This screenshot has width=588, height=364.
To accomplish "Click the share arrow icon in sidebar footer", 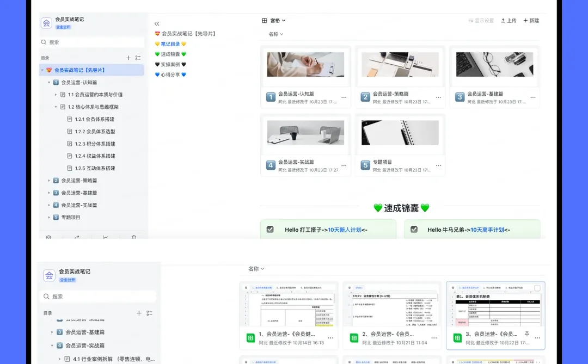I will tap(77, 237).
